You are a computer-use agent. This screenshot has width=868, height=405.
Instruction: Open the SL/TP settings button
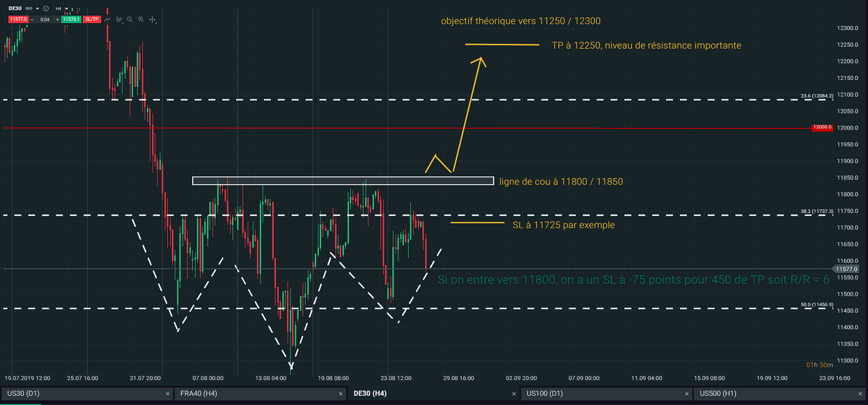coord(92,19)
